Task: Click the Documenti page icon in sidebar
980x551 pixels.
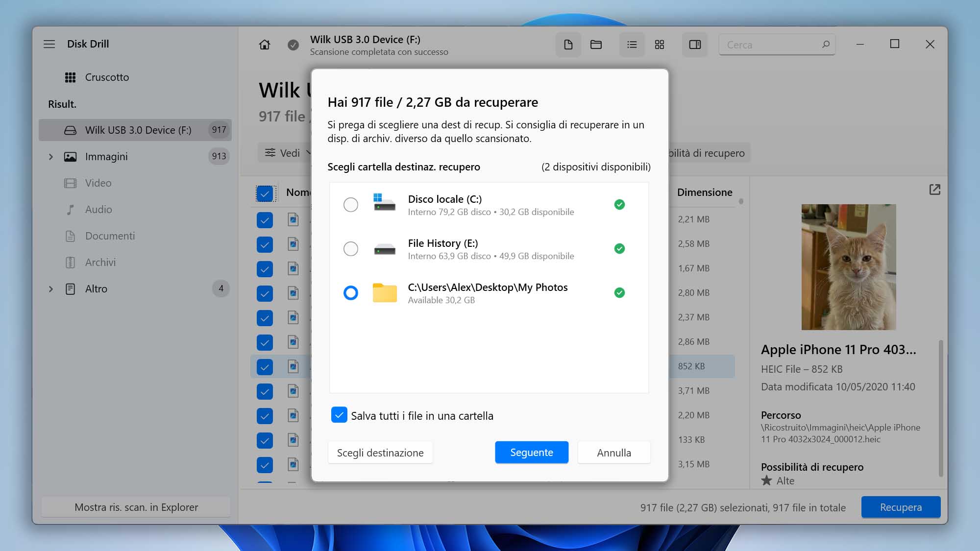Action: click(x=71, y=236)
